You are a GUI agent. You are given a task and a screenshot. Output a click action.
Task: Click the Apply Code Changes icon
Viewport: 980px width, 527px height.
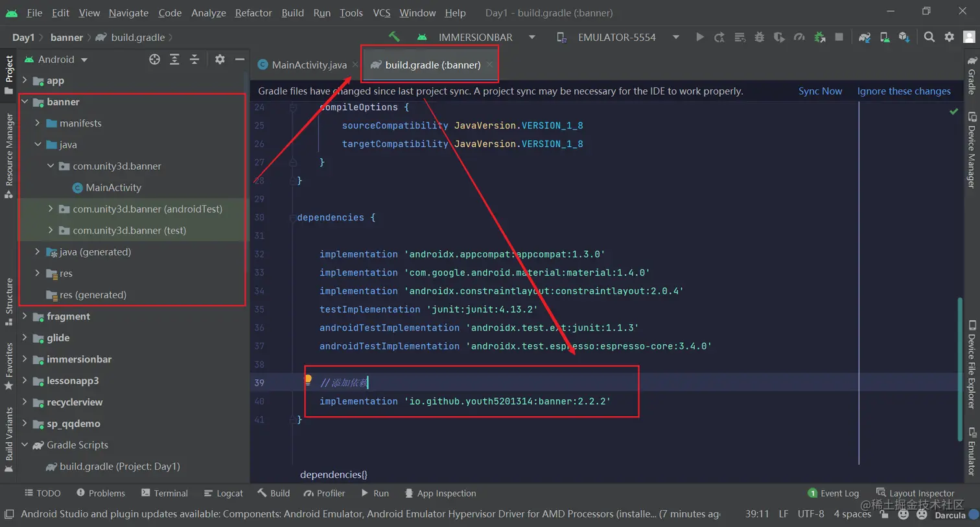[740, 37]
